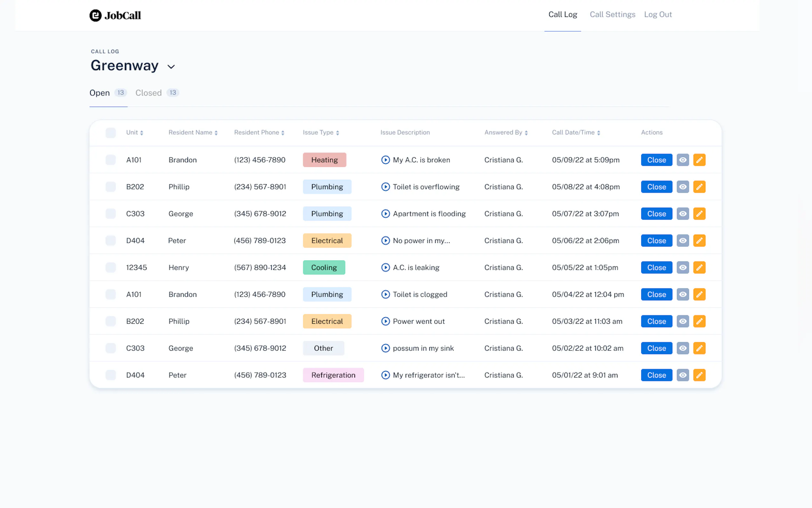View details of the 'Toilet is clogged' call
Screen dimensions: 812x508
683,294
